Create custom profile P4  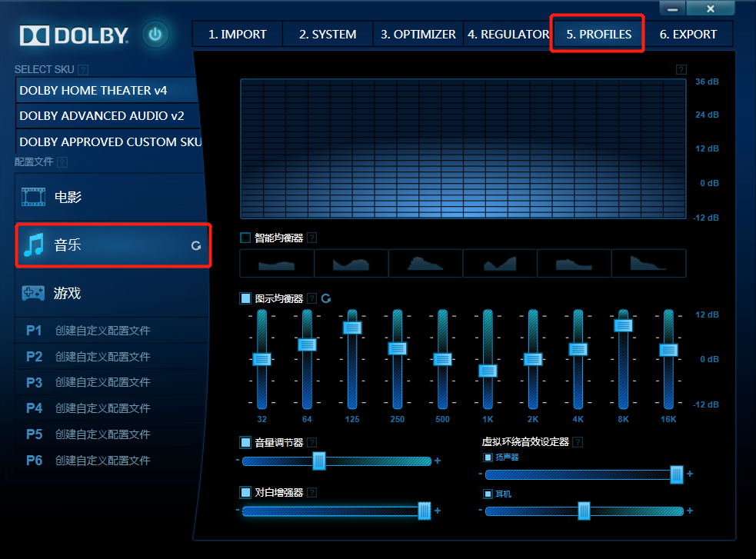112,408
